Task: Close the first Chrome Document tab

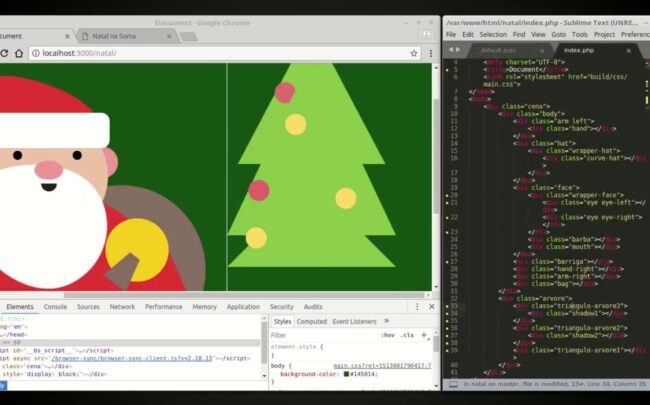Action: point(67,36)
